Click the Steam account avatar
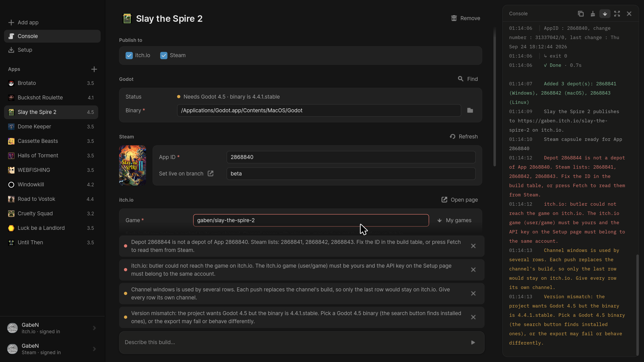This screenshot has height=362, width=644. (12, 349)
